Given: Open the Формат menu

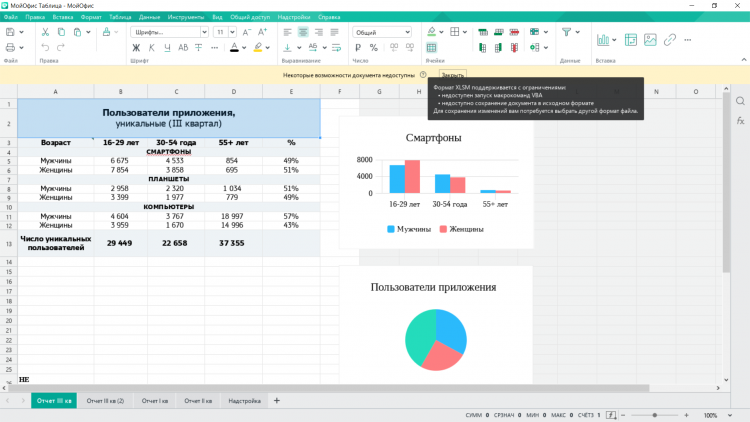Looking at the screenshot, I should [x=90, y=17].
